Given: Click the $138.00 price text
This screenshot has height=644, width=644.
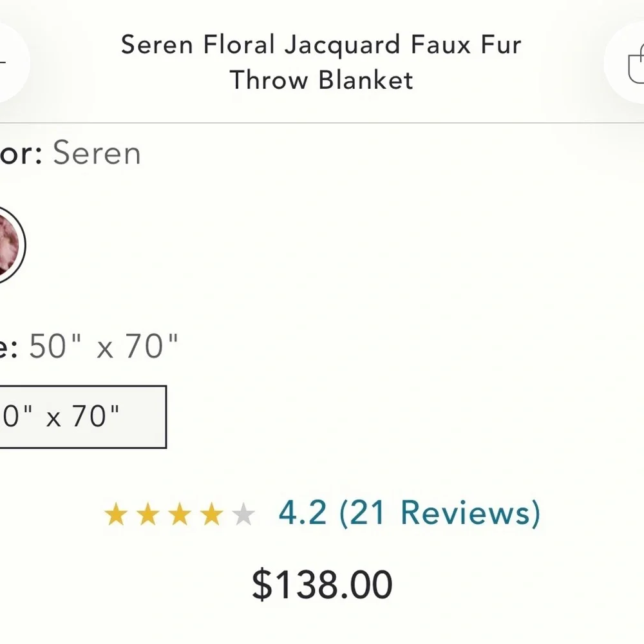Looking at the screenshot, I should coord(322,583).
